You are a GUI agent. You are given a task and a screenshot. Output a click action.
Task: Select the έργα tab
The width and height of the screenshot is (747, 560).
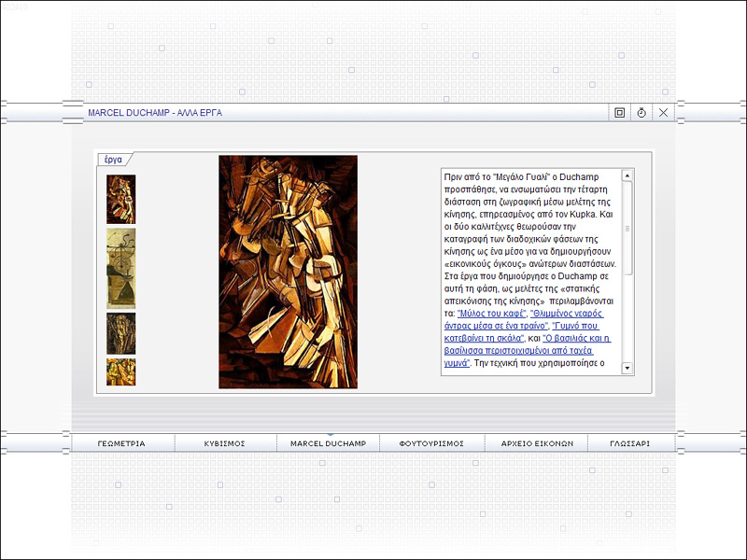113,160
